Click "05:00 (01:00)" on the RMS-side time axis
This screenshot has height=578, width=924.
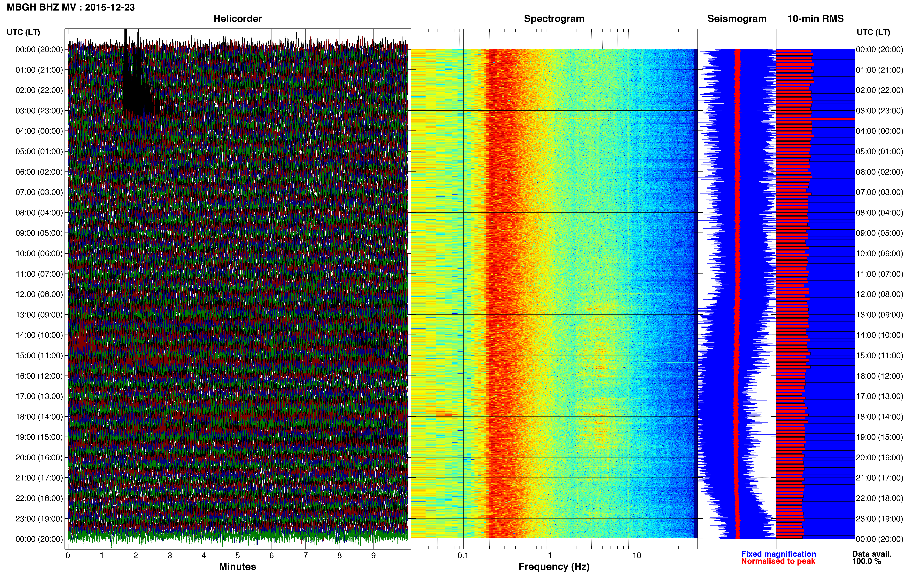tap(879, 151)
